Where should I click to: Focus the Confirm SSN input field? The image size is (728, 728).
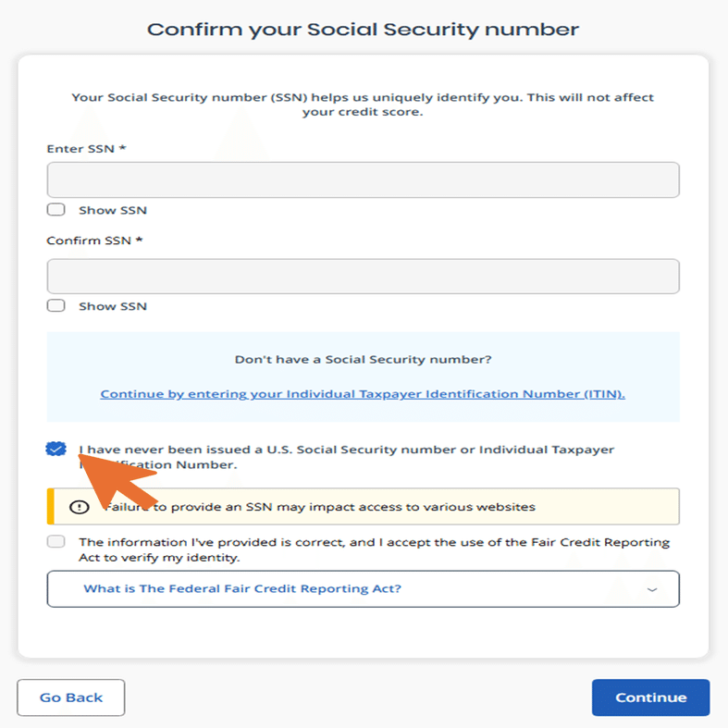(x=363, y=276)
